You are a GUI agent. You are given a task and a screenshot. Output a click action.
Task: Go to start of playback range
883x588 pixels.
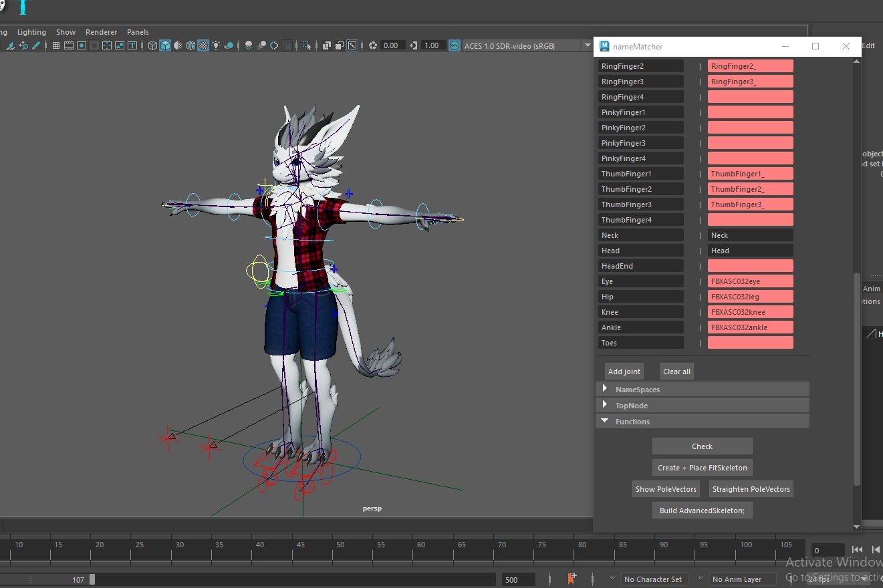tap(857, 550)
